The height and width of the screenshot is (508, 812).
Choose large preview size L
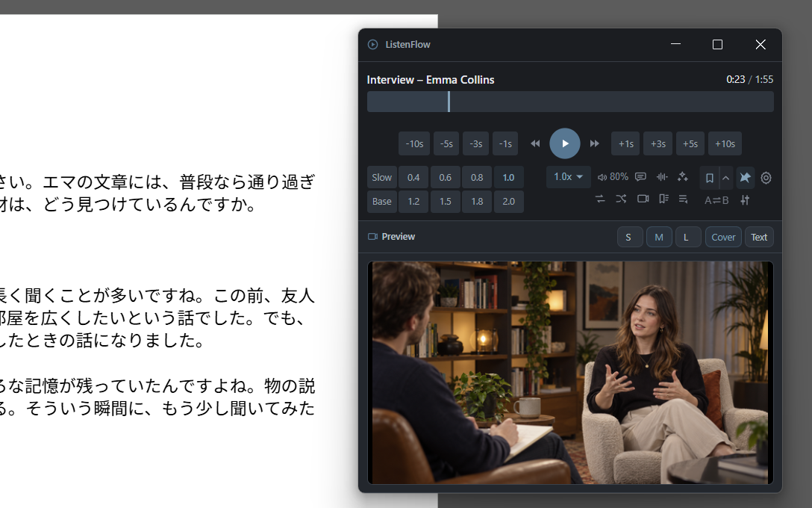tap(687, 237)
